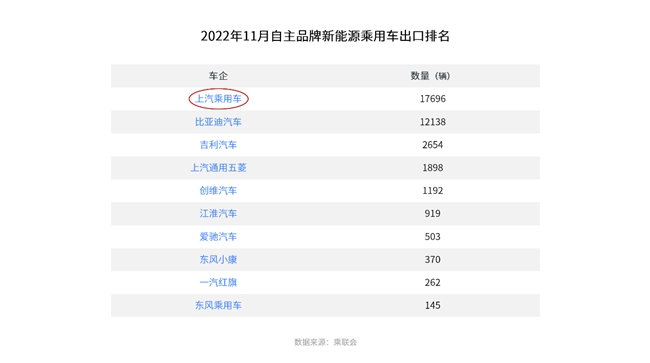Click the value 12138 for 比亚迪汽车
The height and width of the screenshot is (363, 650).
pos(432,122)
